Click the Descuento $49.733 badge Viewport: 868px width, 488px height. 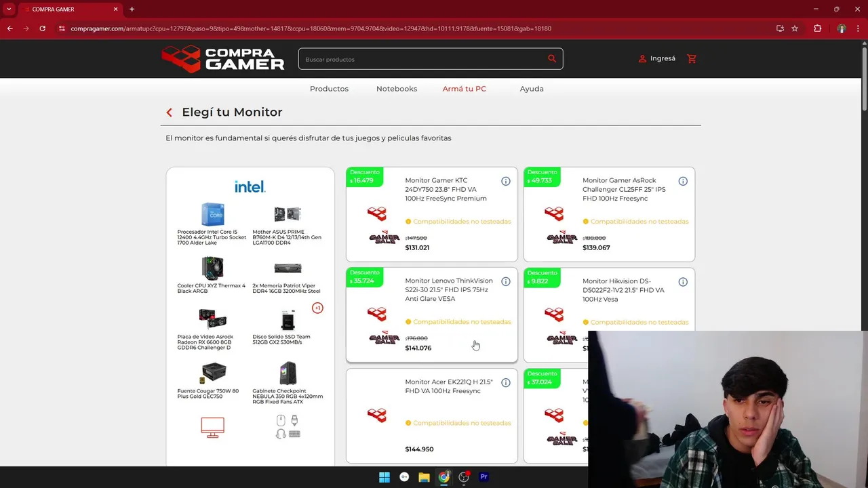[x=542, y=176]
